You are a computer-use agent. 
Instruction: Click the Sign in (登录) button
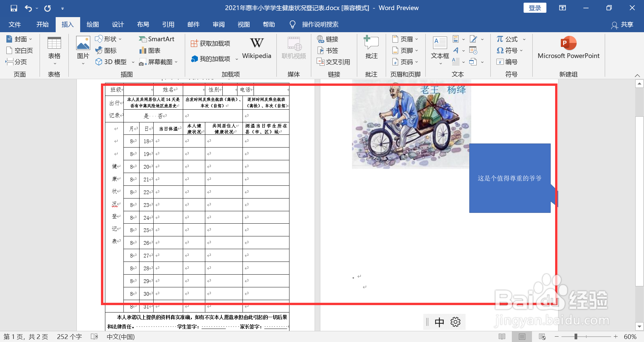[x=535, y=8]
